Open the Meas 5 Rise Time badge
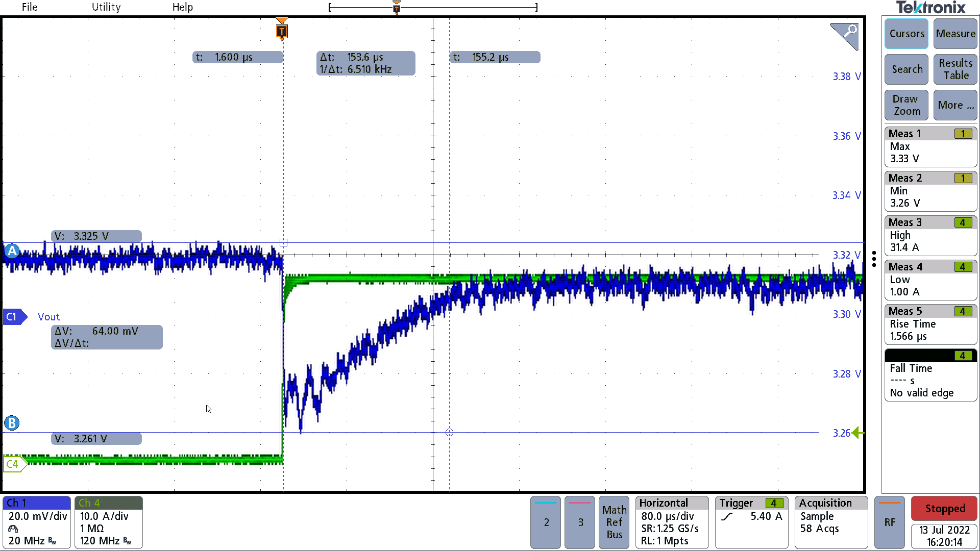This screenshot has height=551, width=980. (930, 324)
